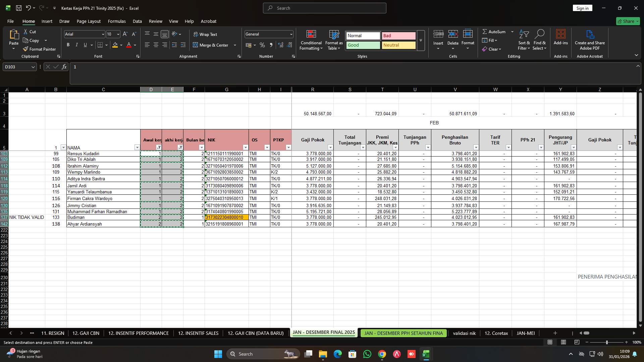Click the Percent Style icon
The width and height of the screenshot is (644, 362).
tap(262, 45)
